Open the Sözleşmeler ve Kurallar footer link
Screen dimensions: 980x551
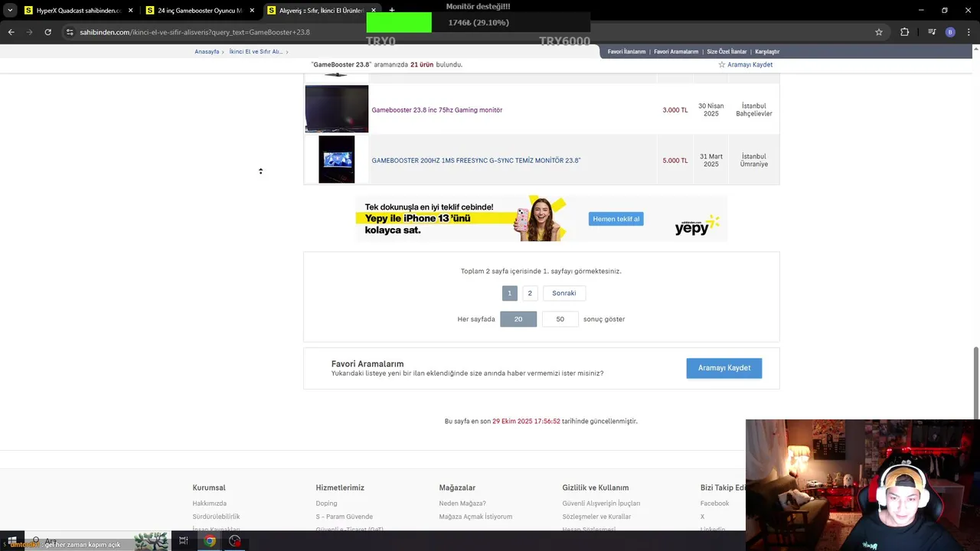click(x=596, y=517)
